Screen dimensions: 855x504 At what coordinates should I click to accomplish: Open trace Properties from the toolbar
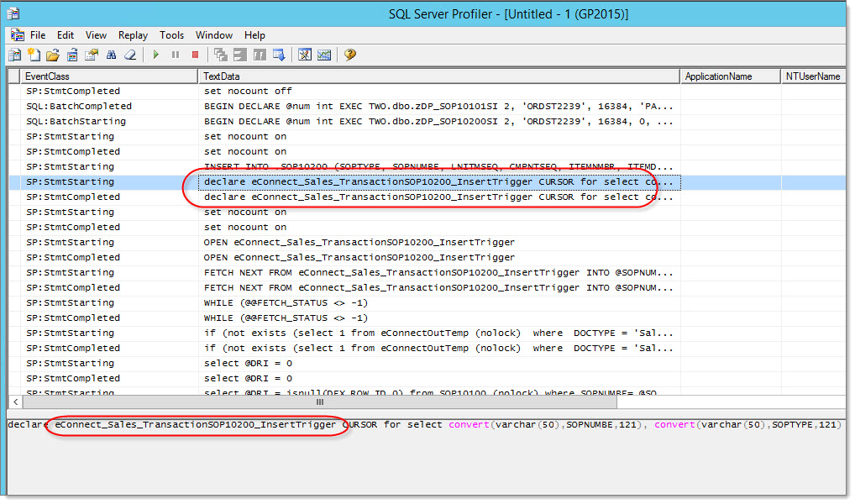pos(91,55)
